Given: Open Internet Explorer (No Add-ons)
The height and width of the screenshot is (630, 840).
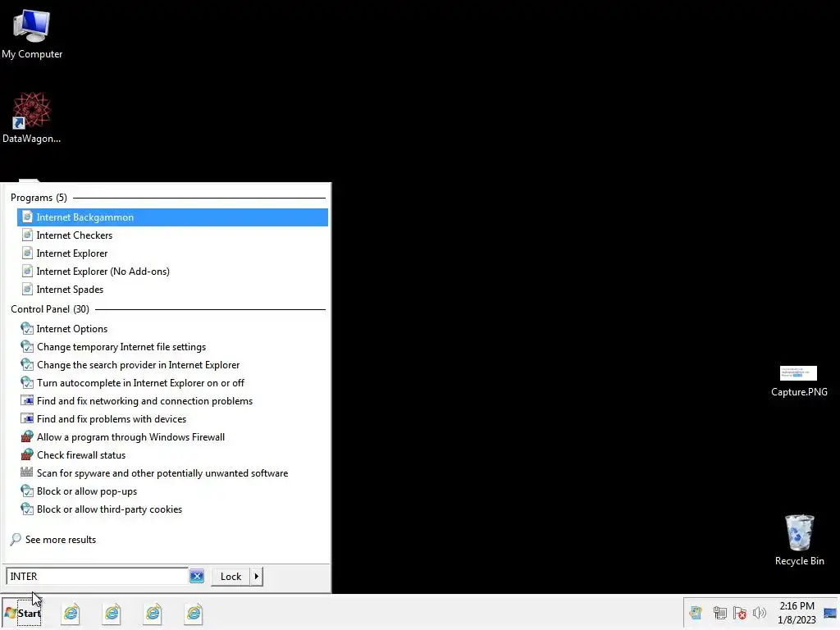Looking at the screenshot, I should pyautogui.click(x=172, y=272).
